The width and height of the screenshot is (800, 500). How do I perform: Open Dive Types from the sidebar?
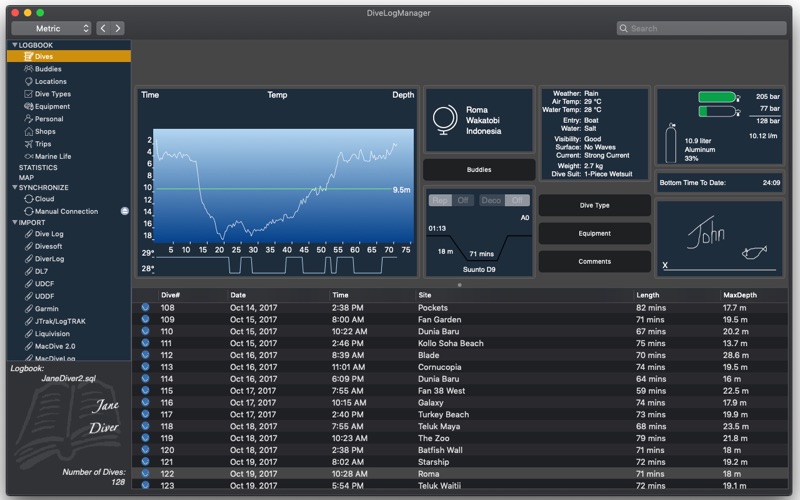click(52, 94)
